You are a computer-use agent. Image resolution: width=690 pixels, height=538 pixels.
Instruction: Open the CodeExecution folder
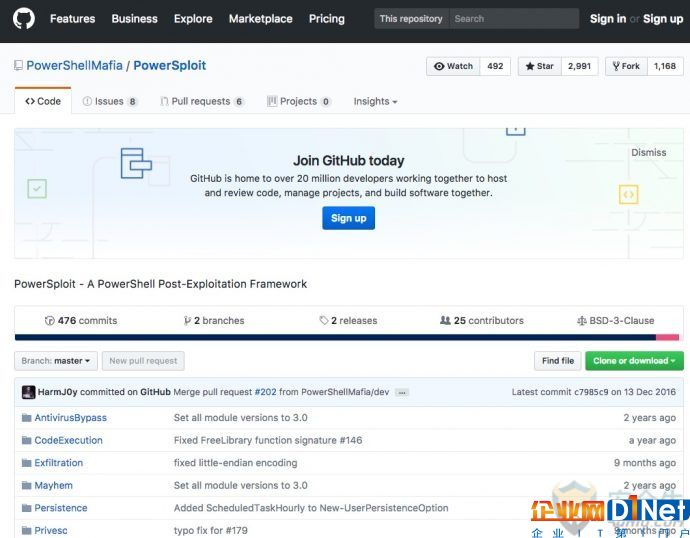68,440
